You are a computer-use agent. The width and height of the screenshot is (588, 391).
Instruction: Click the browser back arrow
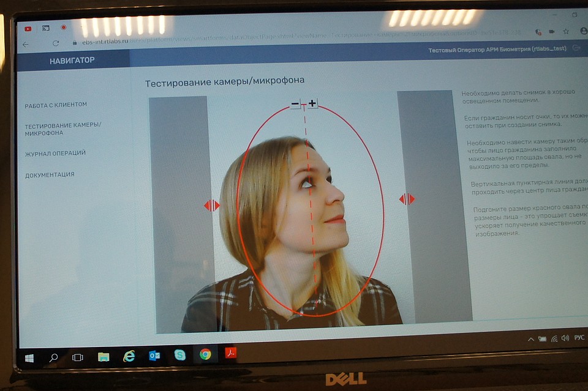[x=26, y=45]
